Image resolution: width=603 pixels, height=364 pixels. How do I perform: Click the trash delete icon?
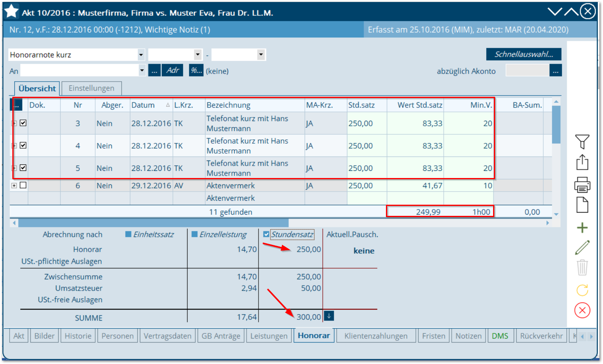coord(582,267)
